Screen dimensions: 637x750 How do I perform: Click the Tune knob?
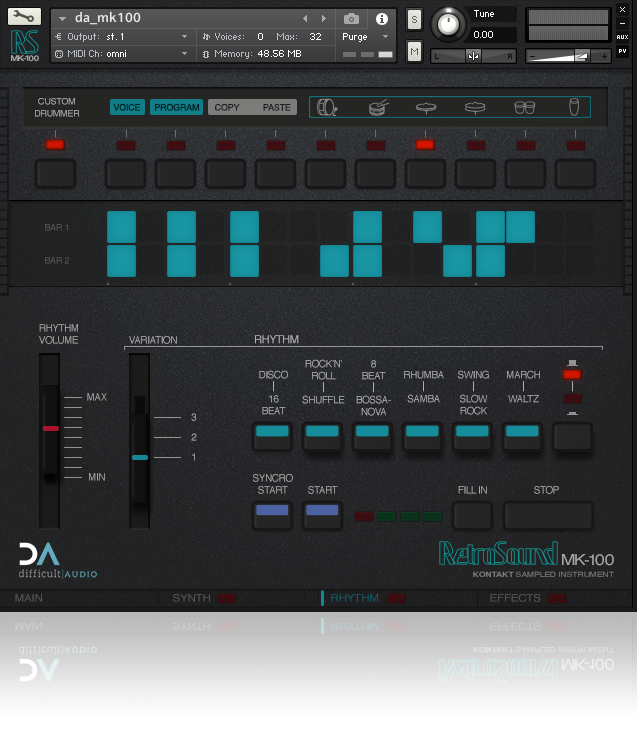pyautogui.click(x=448, y=24)
